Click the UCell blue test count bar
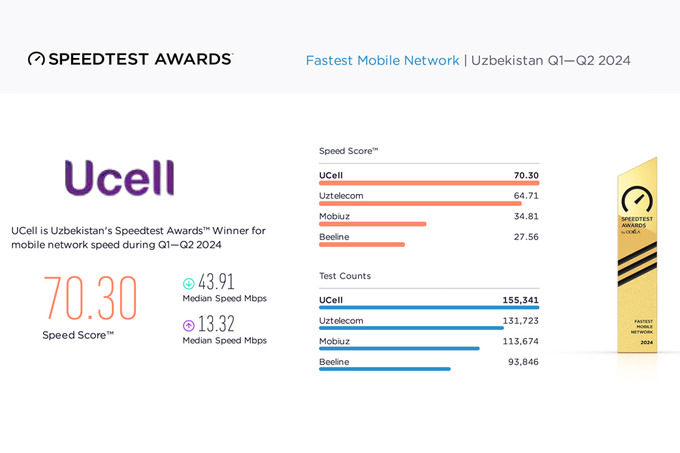The width and height of the screenshot is (680, 453). coord(429,307)
